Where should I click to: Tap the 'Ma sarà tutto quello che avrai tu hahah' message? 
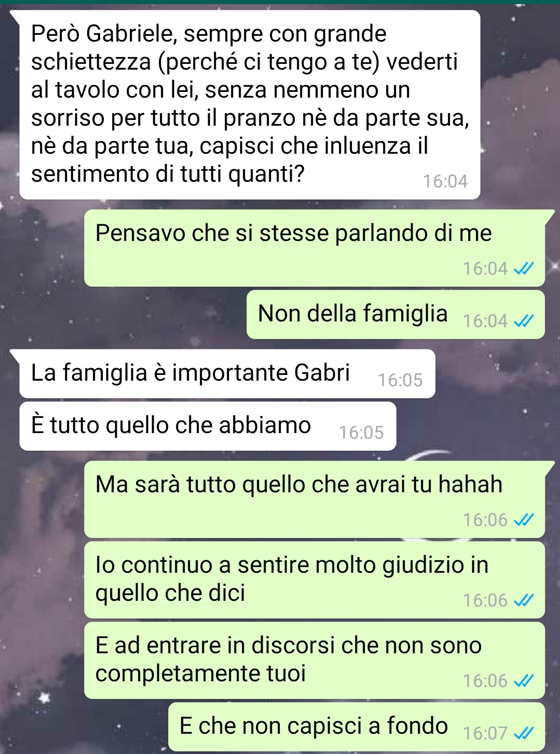(315, 500)
